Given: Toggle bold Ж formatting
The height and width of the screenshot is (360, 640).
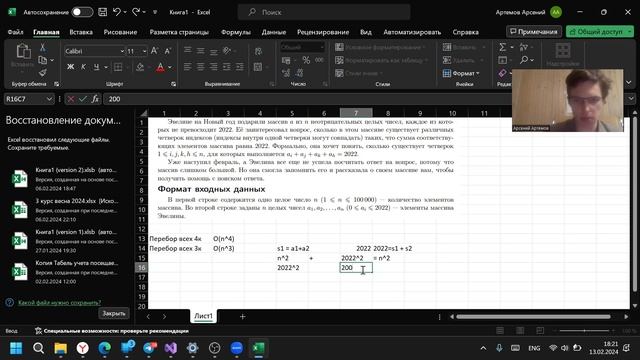Looking at the screenshot, I should pyautogui.click(x=71, y=67).
